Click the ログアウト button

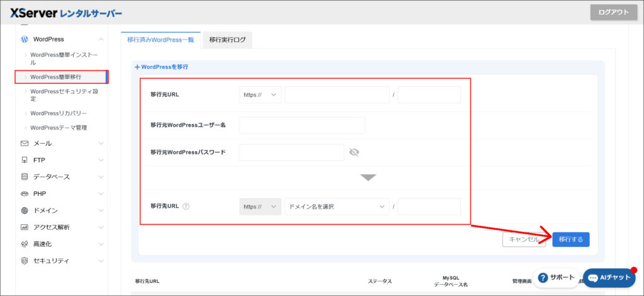pos(614,13)
